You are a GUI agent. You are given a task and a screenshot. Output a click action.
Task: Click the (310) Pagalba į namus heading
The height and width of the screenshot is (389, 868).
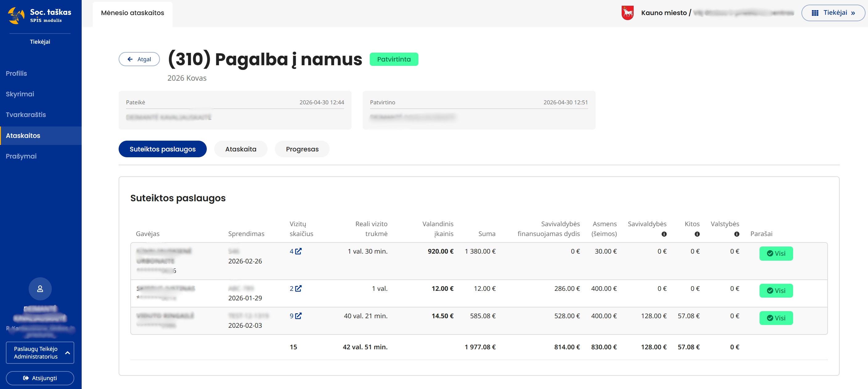[265, 59]
